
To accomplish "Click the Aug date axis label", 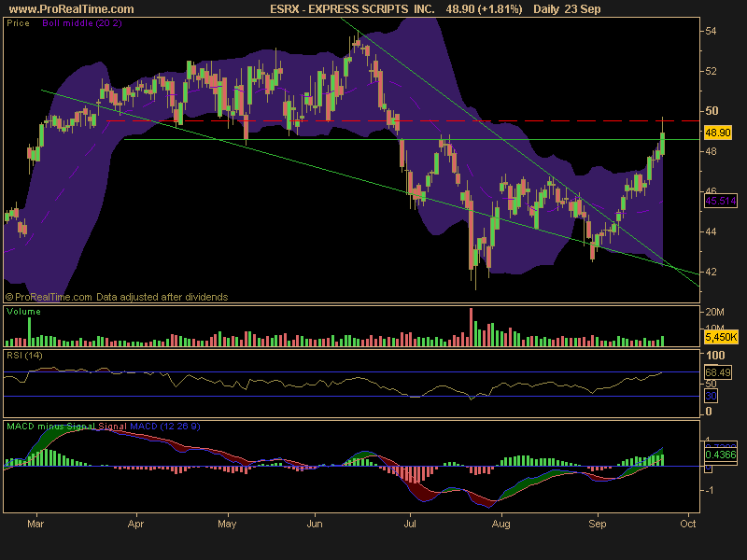I will 500,525.
